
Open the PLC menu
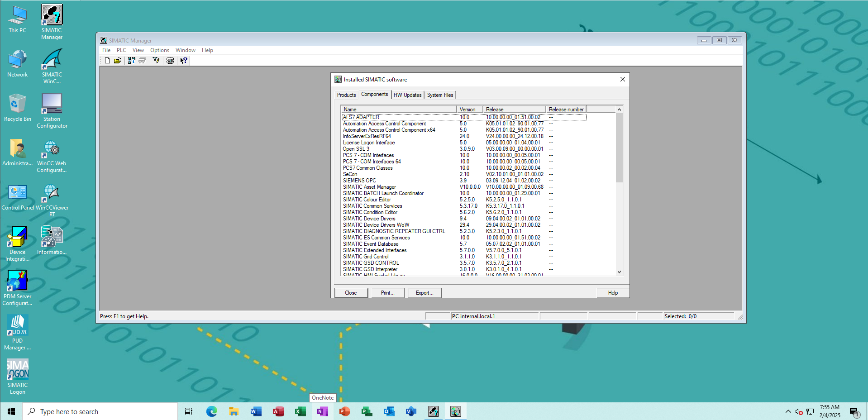point(121,50)
